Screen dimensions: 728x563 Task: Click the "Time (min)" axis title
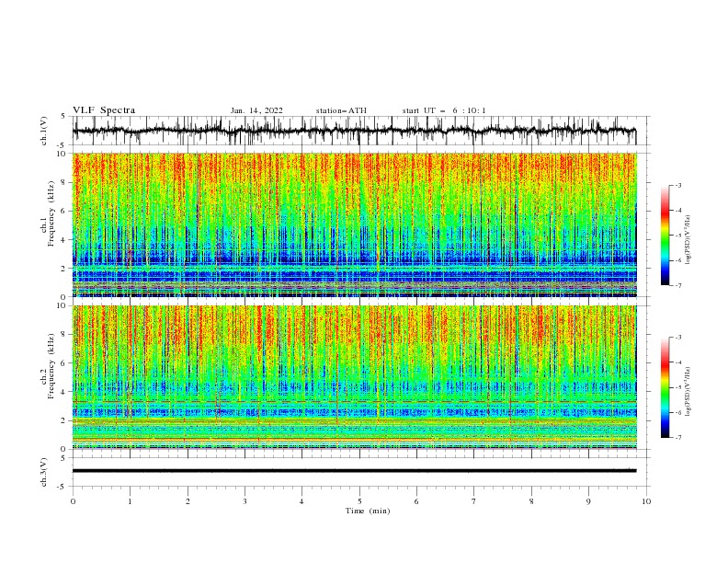pyautogui.click(x=368, y=511)
